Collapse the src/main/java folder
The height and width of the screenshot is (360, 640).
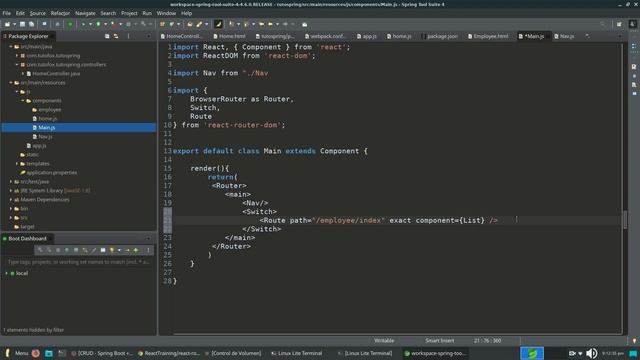(11, 47)
